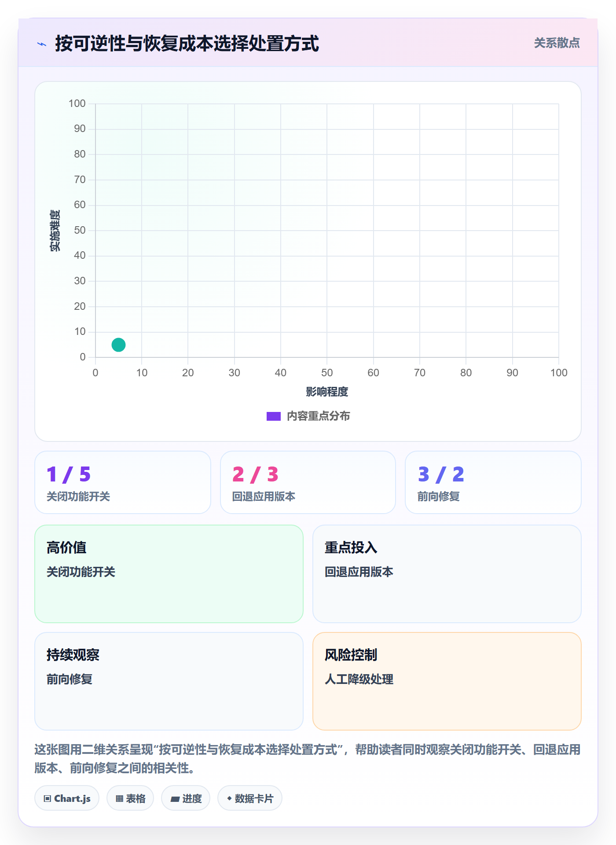Click the 风险控制 quadrant heading
616x845 pixels.
[351, 655]
